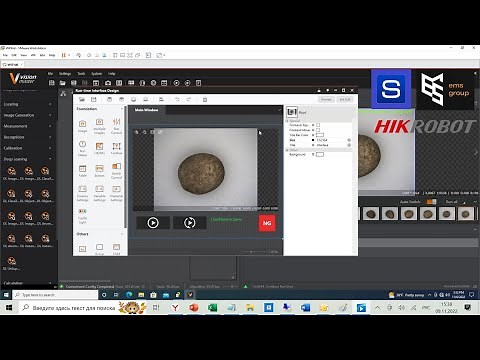Toggle the Auto Switch switch
The height and width of the screenshot is (360, 480).
coord(431,202)
